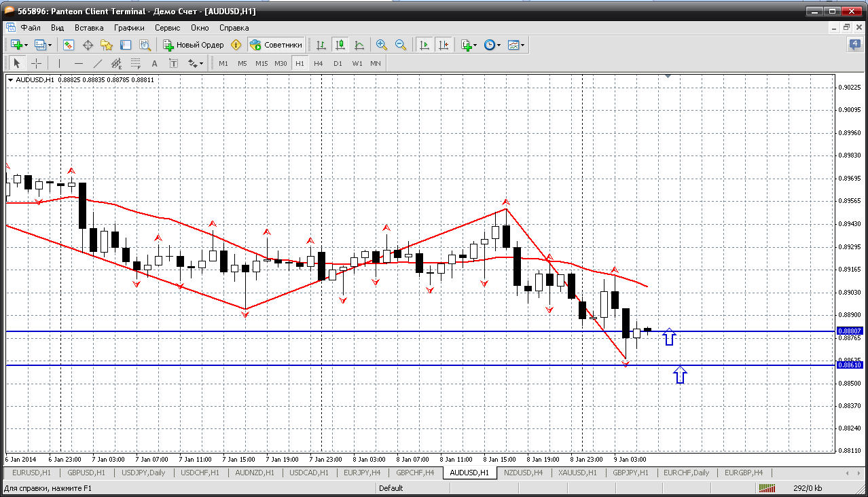Switch timeframe to M15
The width and height of the screenshot is (868, 497).
pos(261,63)
